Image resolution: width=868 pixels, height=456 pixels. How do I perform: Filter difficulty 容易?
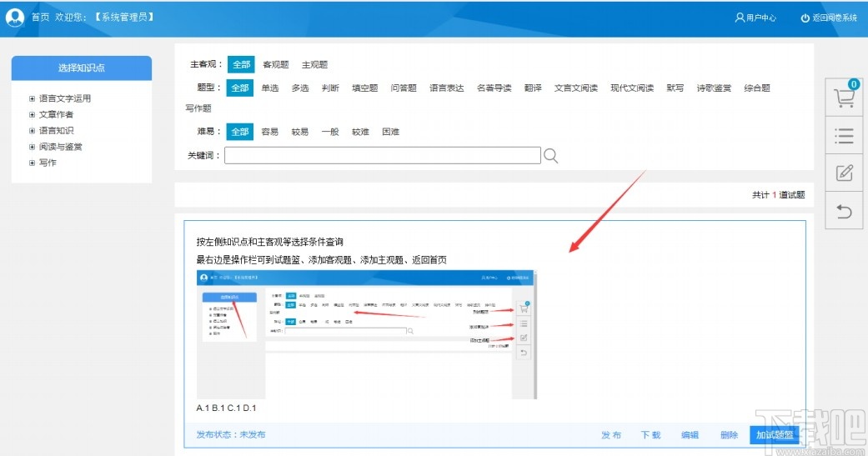coord(270,132)
